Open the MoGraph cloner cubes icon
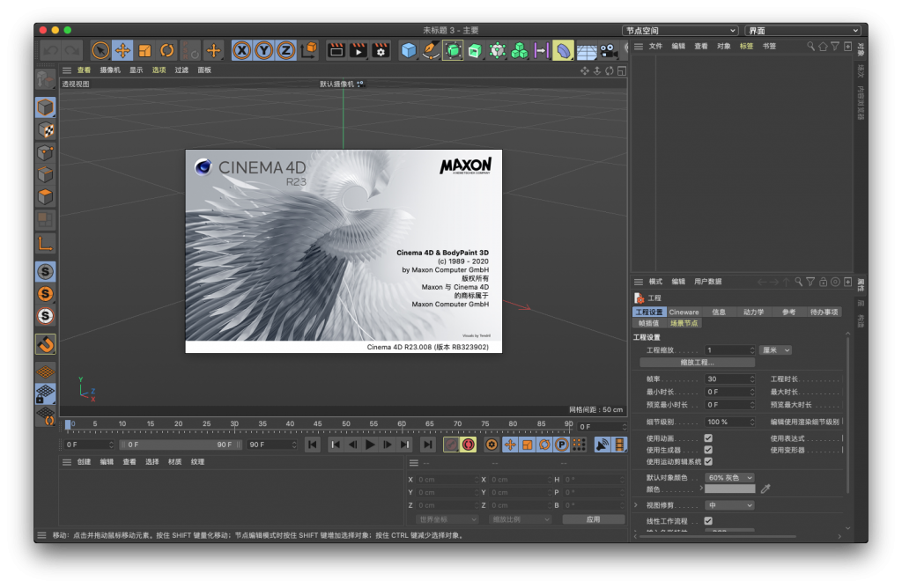This screenshot has width=902, height=588. [x=520, y=50]
